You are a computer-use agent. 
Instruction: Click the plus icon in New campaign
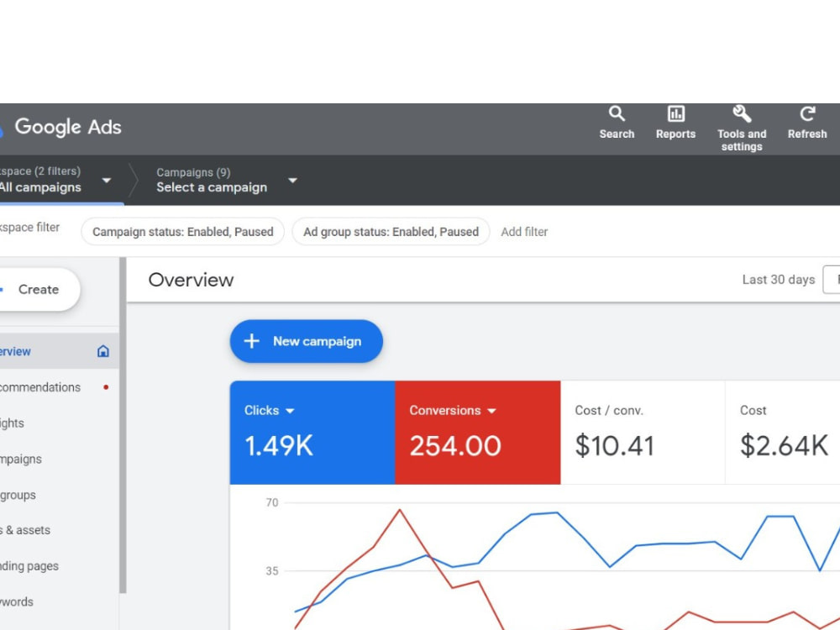click(x=251, y=341)
